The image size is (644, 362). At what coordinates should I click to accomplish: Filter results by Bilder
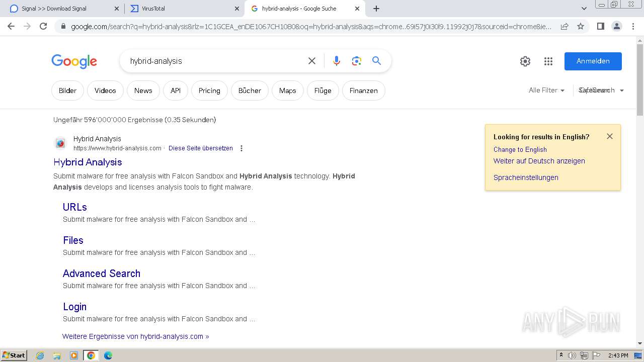pos(67,90)
